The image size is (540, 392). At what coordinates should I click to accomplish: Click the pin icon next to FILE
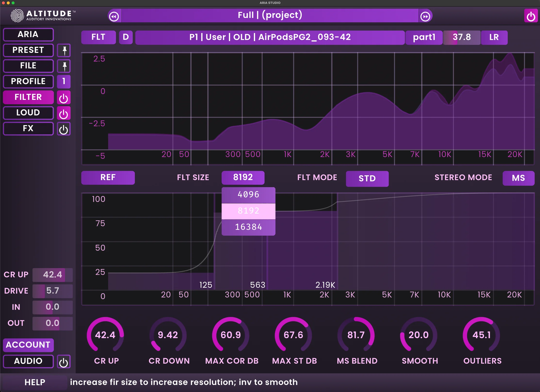tap(64, 66)
